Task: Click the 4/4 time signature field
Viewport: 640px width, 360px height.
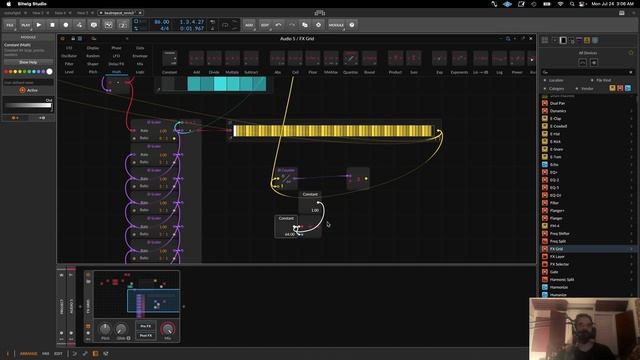Action: coord(164,29)
